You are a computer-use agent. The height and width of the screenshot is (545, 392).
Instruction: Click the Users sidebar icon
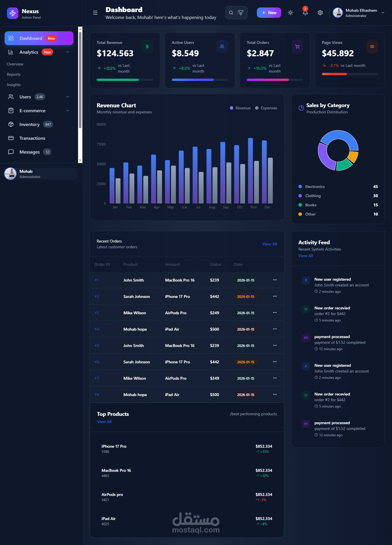click(11, 97)
